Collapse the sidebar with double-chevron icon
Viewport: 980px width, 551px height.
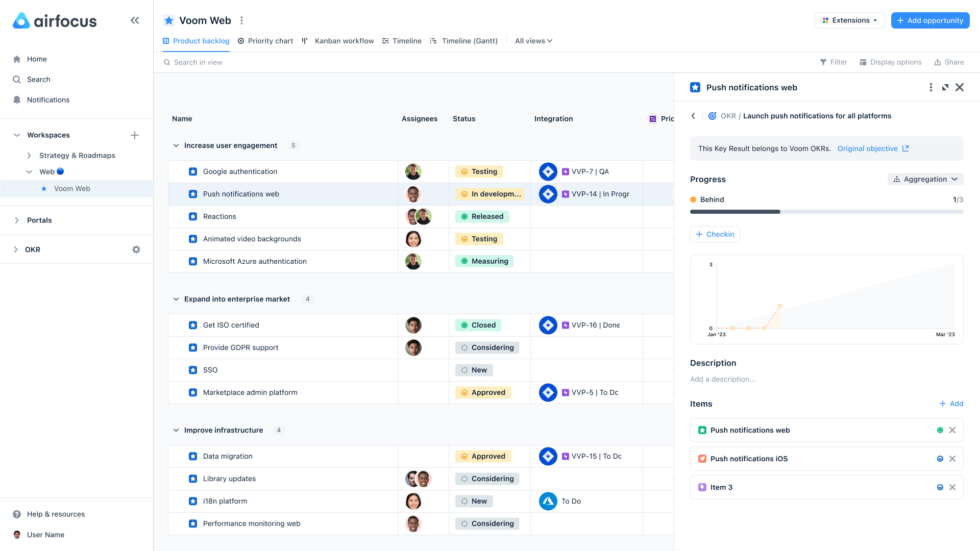(x=135, y=20)
